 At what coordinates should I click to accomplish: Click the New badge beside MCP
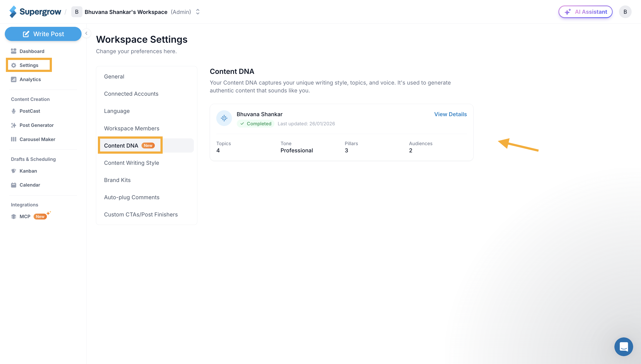point(40,216)
